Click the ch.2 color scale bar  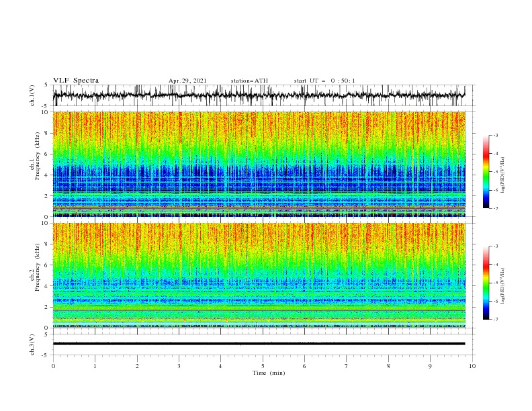pos(486,283)
